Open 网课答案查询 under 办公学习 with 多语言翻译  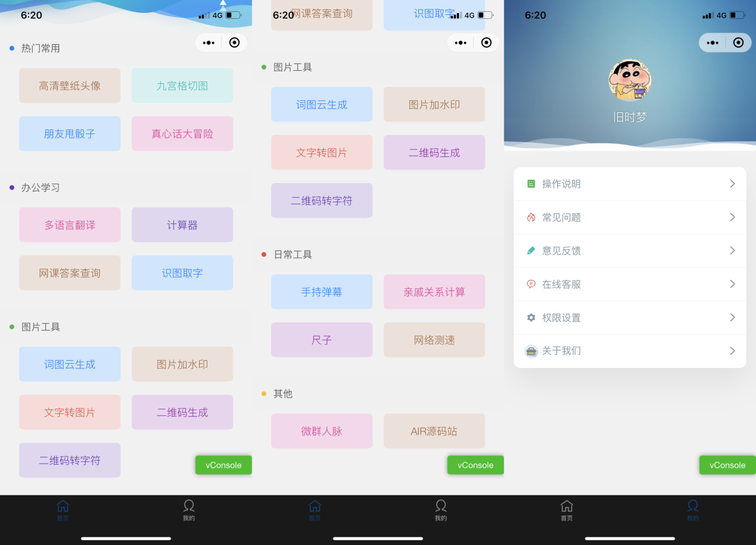click(x=70, y=273)
